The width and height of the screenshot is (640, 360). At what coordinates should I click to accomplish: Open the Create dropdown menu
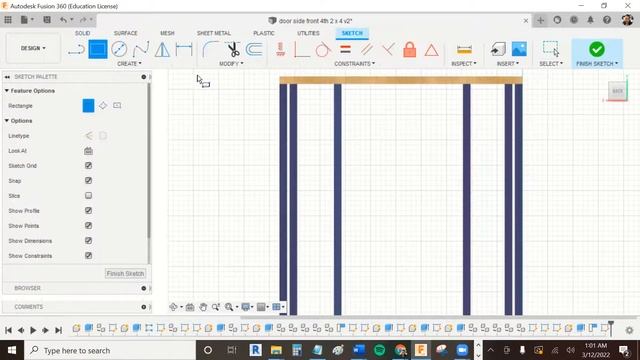click(x=129, y=64)
